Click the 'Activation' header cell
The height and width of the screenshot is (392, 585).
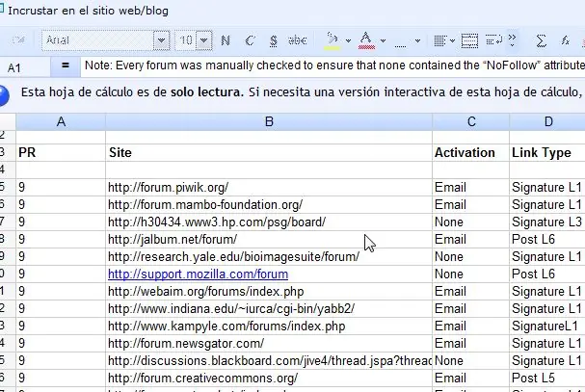pos(471,152)
